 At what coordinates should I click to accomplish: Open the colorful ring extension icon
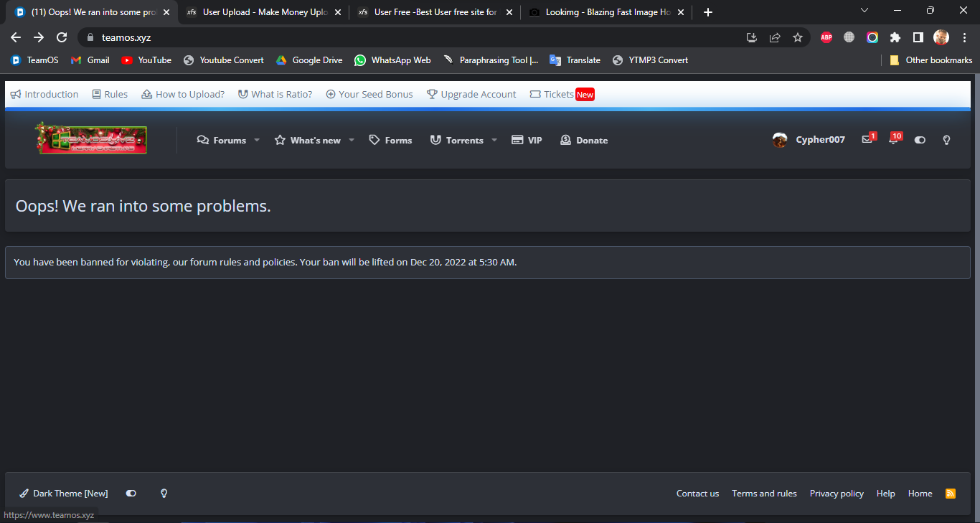(x=872, y=37)
